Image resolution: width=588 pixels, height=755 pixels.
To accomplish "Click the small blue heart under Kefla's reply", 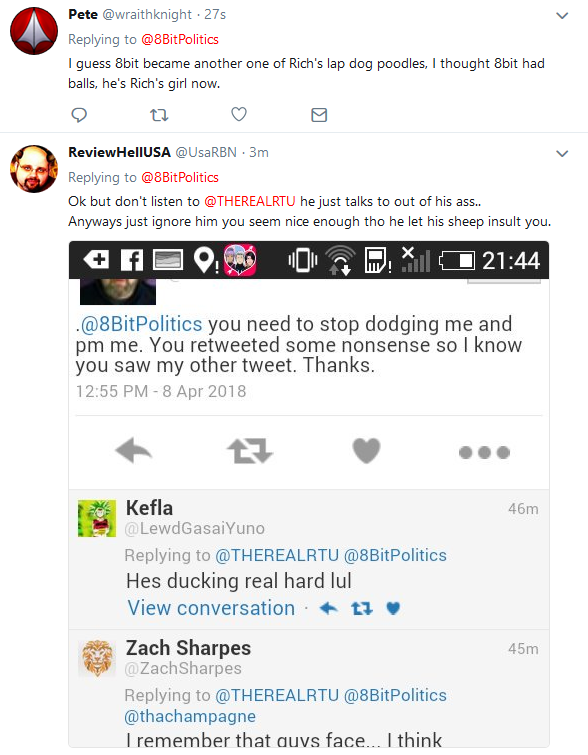I will (x=393, y=609).
